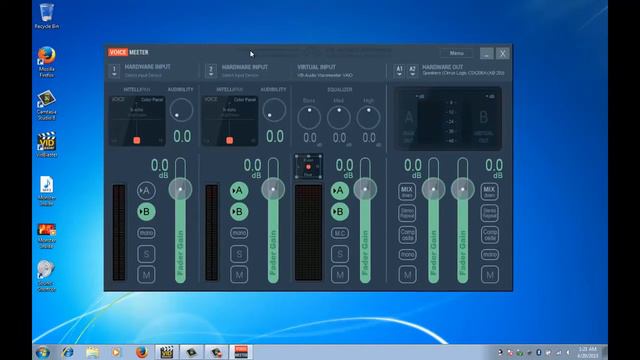Mute output bus B
This screenshot has height=360, width=640.
point(489,275)
